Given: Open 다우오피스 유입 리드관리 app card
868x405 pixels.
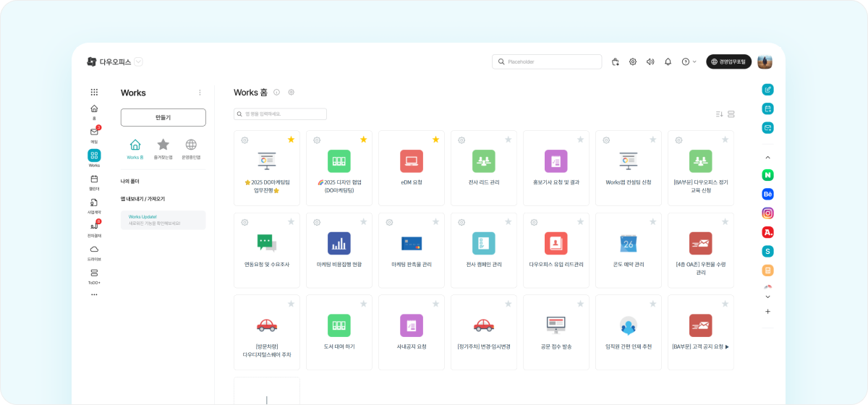Looking at the screenshot, I should point(556,250).
